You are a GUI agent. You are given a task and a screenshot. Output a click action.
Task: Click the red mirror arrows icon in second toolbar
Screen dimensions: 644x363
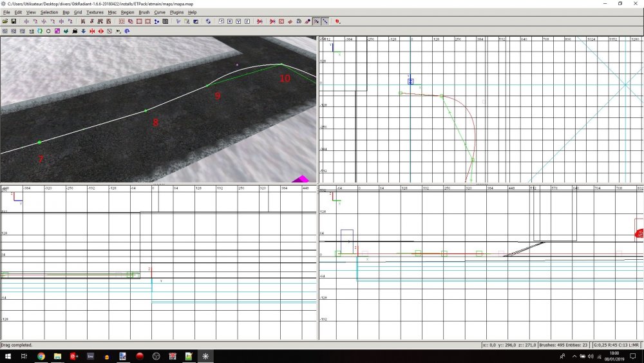click(92, 31)
